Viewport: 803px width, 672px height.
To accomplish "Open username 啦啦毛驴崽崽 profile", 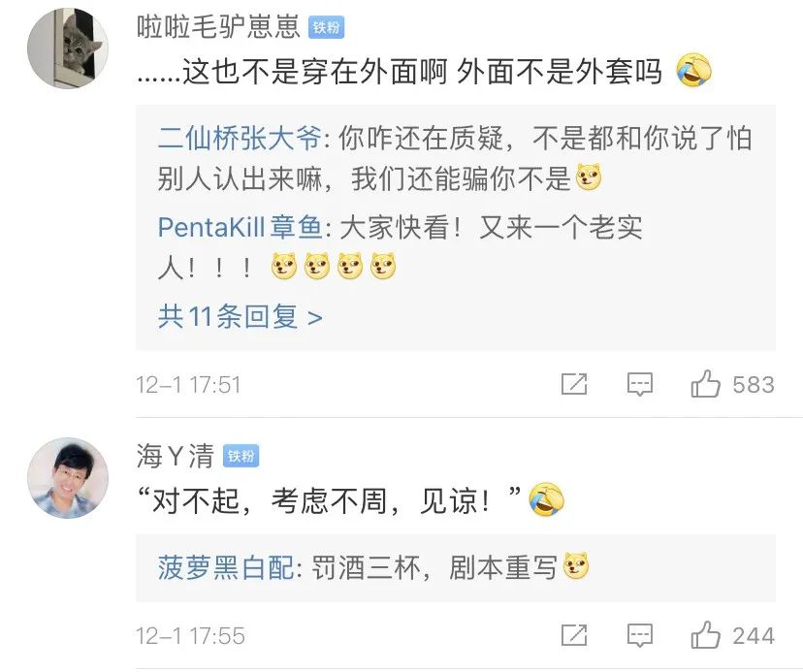I will (218, 28).
